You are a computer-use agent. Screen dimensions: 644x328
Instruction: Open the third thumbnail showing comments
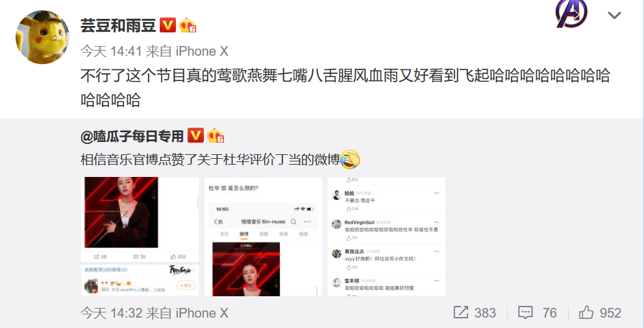coord(386,237)
